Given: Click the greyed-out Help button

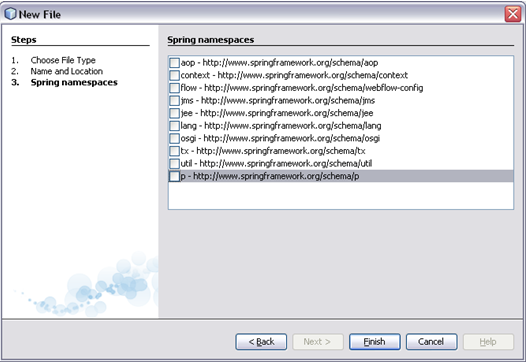Looking at the screenshot, I should (488, 342).
